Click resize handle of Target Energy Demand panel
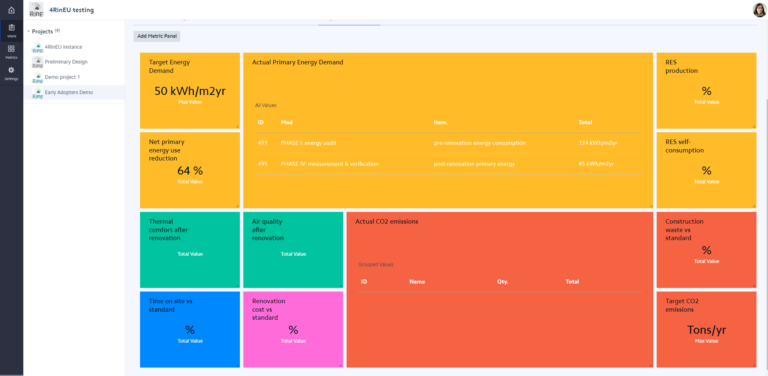The height and width of the screenshot is (376, 768). [238, 126]
